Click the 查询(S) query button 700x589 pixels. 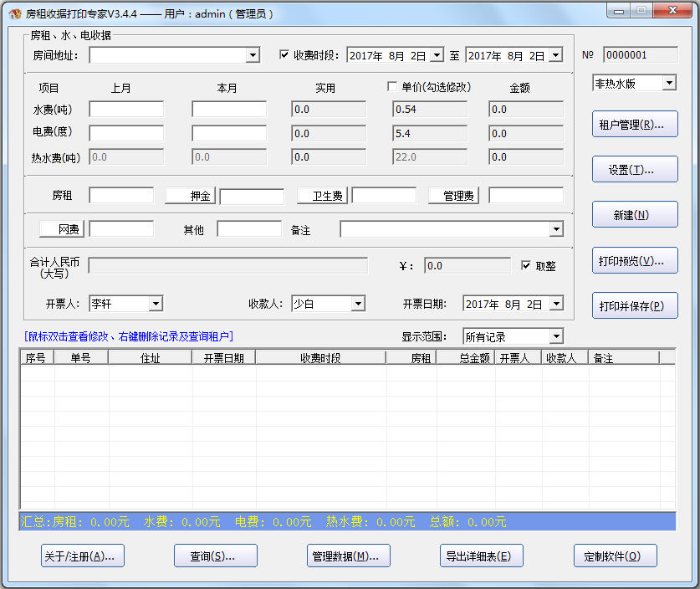pos(215,555)
